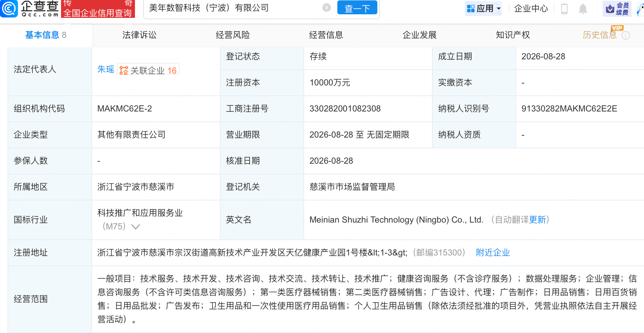Screen dimensions: 644x333
Task: Open the 企业中心 menu item
Action: click(x=531, y=9)
